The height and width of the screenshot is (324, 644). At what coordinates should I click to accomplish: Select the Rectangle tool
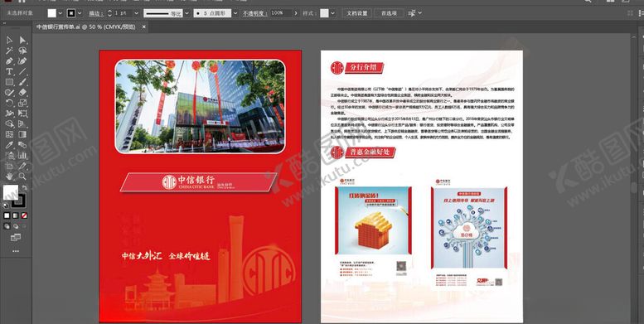point(9,82)
